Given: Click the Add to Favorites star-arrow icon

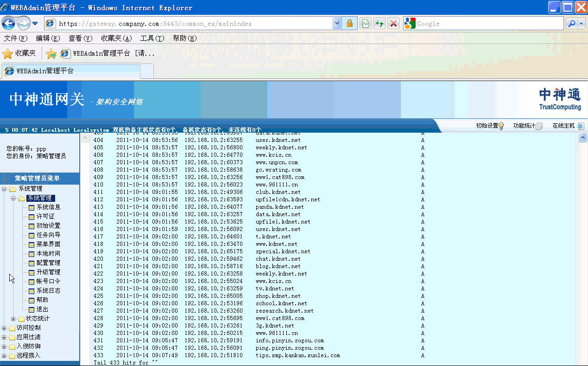Looking at the screenshot, I should click(x=51, y=53).
